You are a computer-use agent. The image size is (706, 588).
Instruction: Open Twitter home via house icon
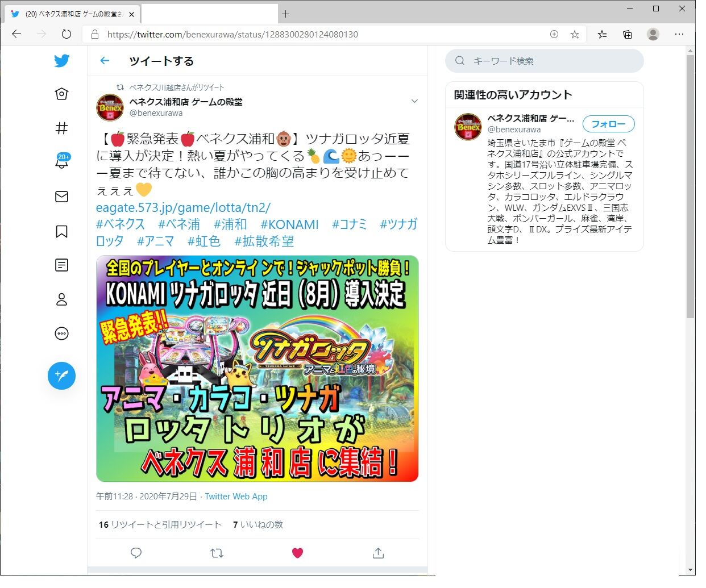(62, 94)
